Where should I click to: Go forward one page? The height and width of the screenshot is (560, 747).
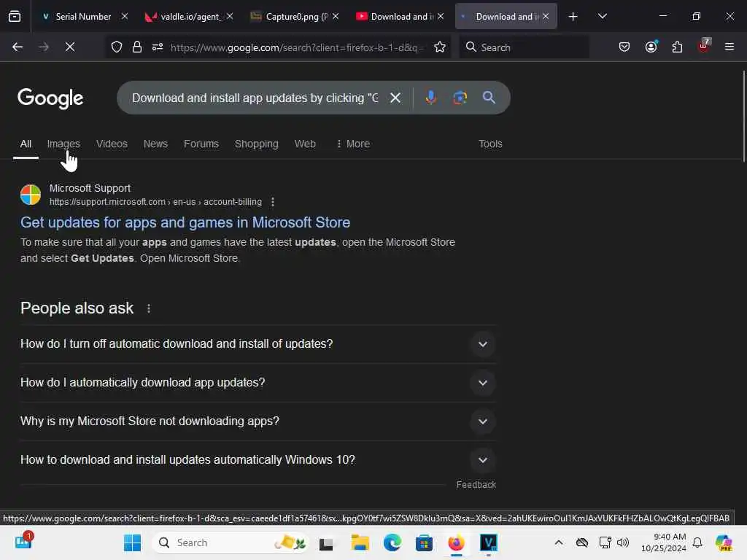click(44, 47)
